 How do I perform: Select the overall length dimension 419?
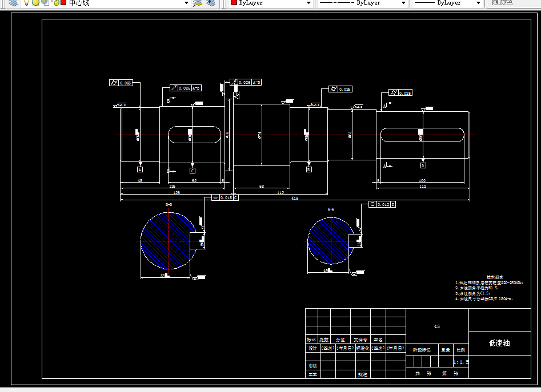point(295,198)
